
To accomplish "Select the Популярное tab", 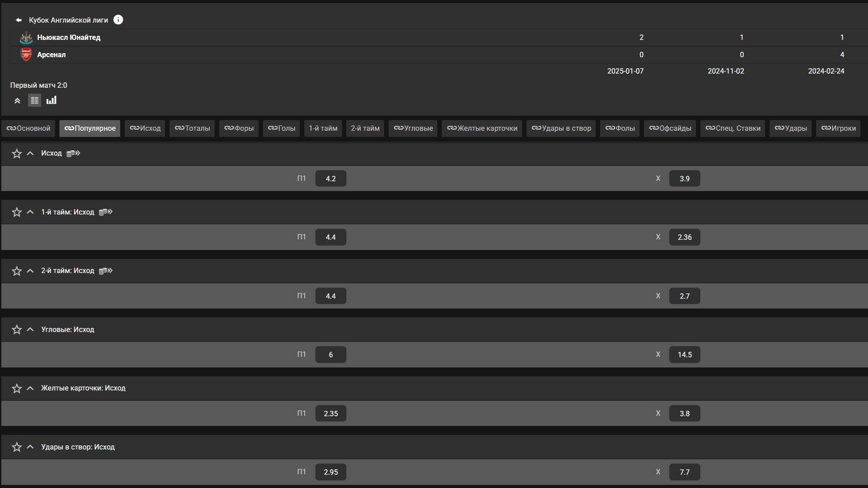I will click(x=90, y=129).
